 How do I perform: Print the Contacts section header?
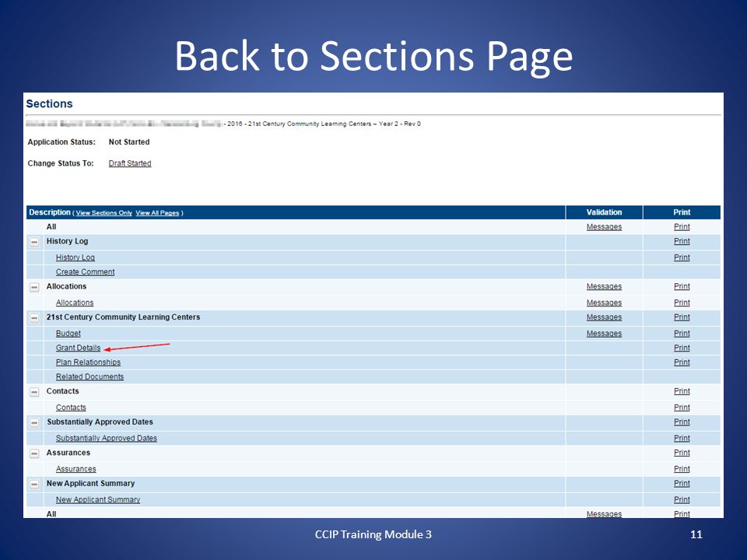click(x=682, y=391)
